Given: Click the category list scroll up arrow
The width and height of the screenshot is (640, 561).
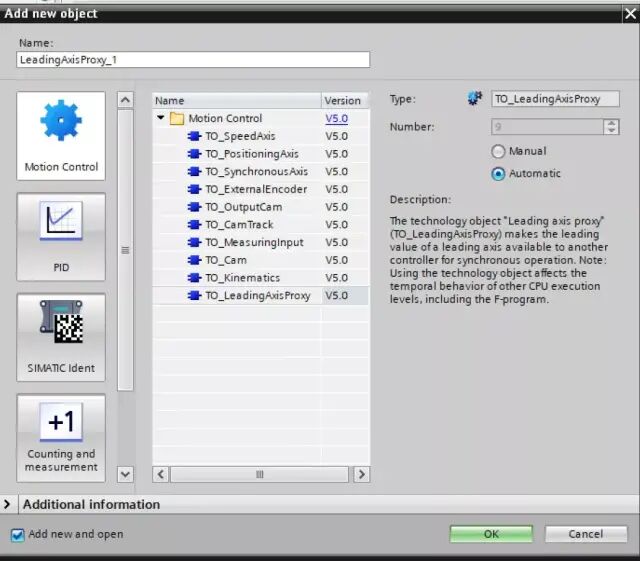Looking at the screenshot, I should 125,100.
